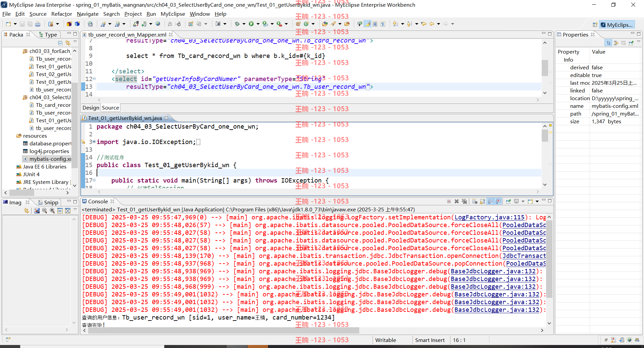Click Next Annotation toolbar icon
Screen dimensions: 644x348
click(395, 24)
